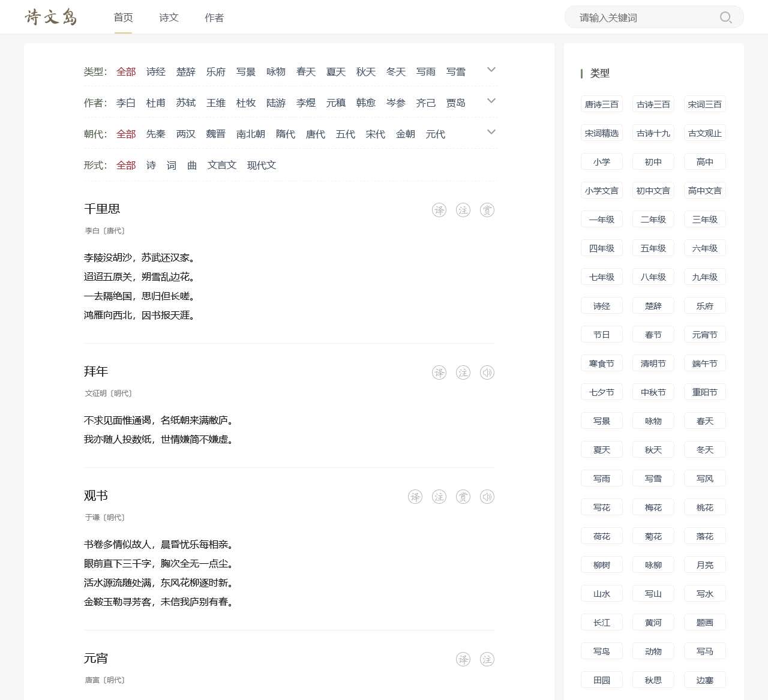Click the annotation (注) icon beside 千里思
The image size is (768, 700).
pos(463,210)
